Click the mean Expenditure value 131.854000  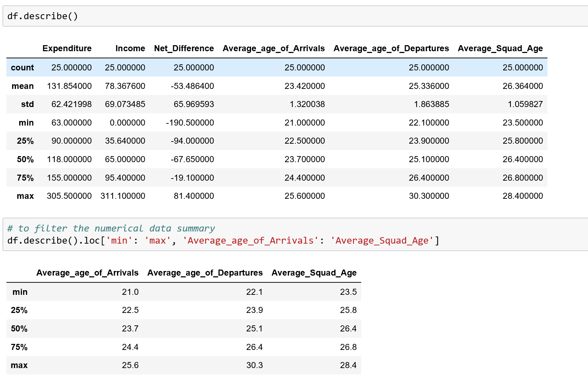(x=69, y=86)
